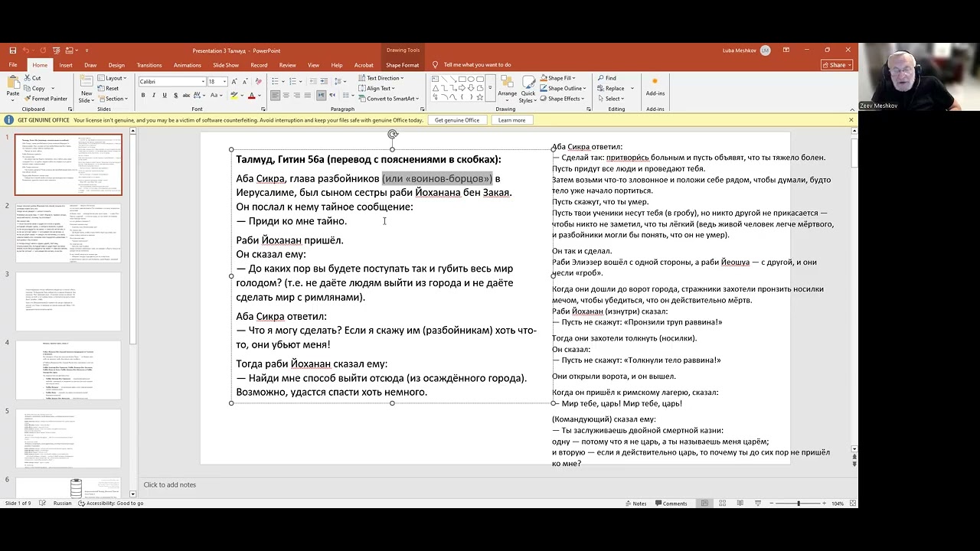Adjust the zoom slider handle

(x=799, y=504)
